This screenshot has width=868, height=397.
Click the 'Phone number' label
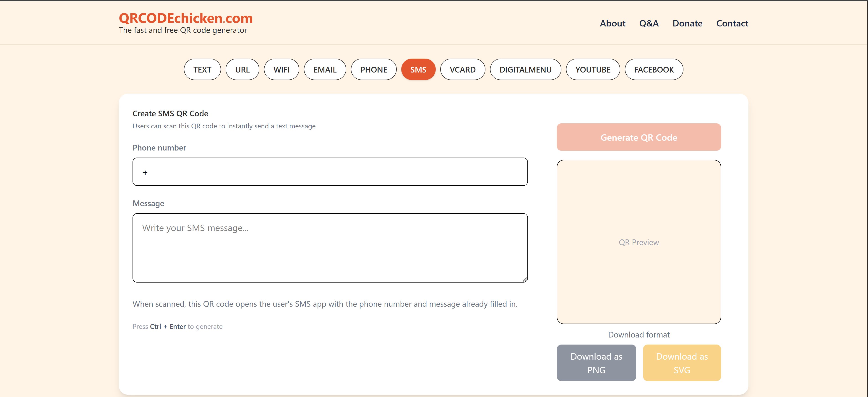pos(159,148)
